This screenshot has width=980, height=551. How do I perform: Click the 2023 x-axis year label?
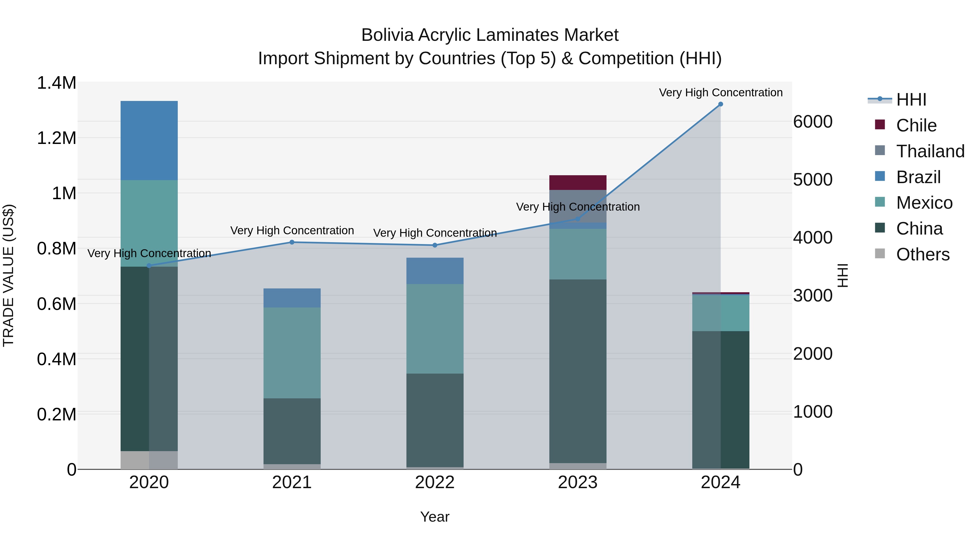pyautogui.click(x=578, y=482)
